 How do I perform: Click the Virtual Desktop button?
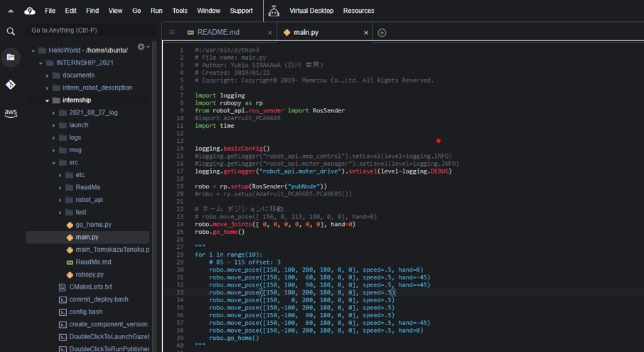point(311,11)
